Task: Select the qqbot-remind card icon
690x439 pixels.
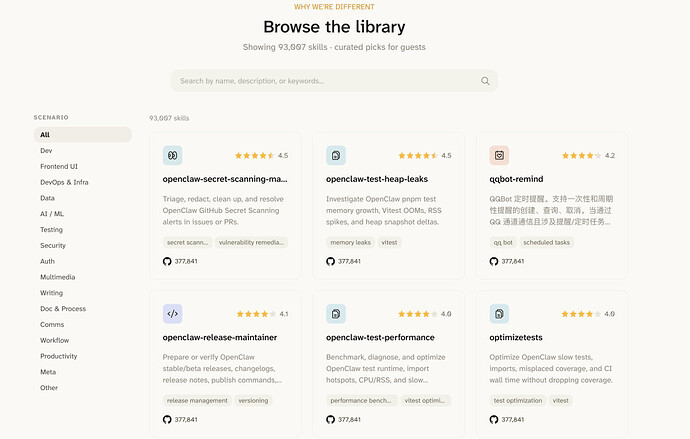Action: (499, 155)
